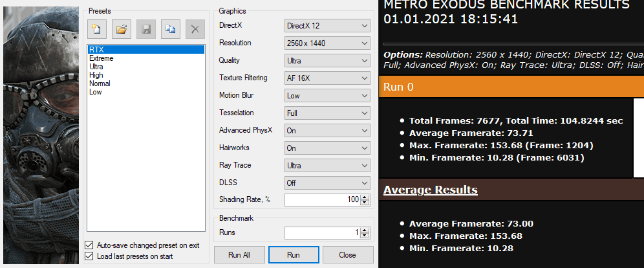Viewport: 644px width, 268px height.
Task: Decrease Shading Rate with the down arrow
Action: point(365,203)
